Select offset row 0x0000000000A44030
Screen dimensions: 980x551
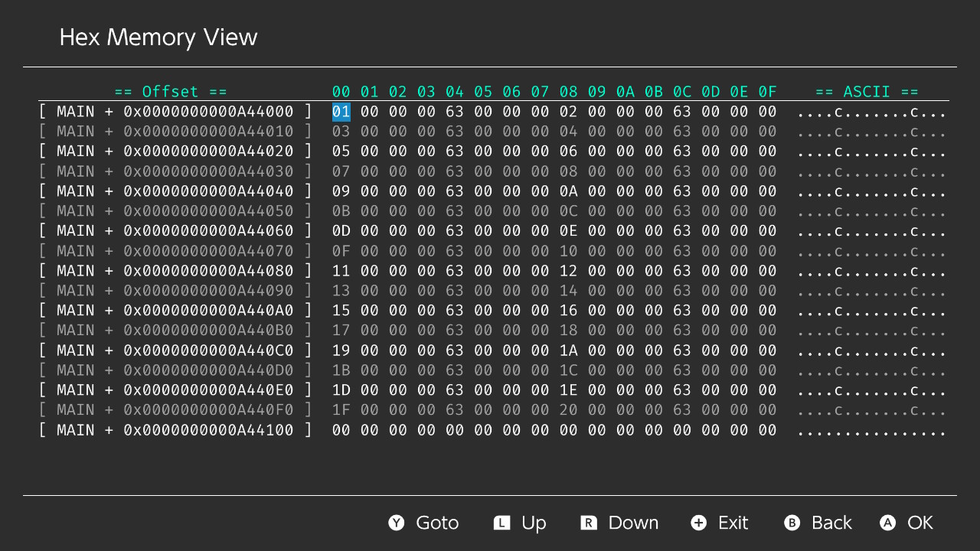pyautogui.click(x=175, y=171)
